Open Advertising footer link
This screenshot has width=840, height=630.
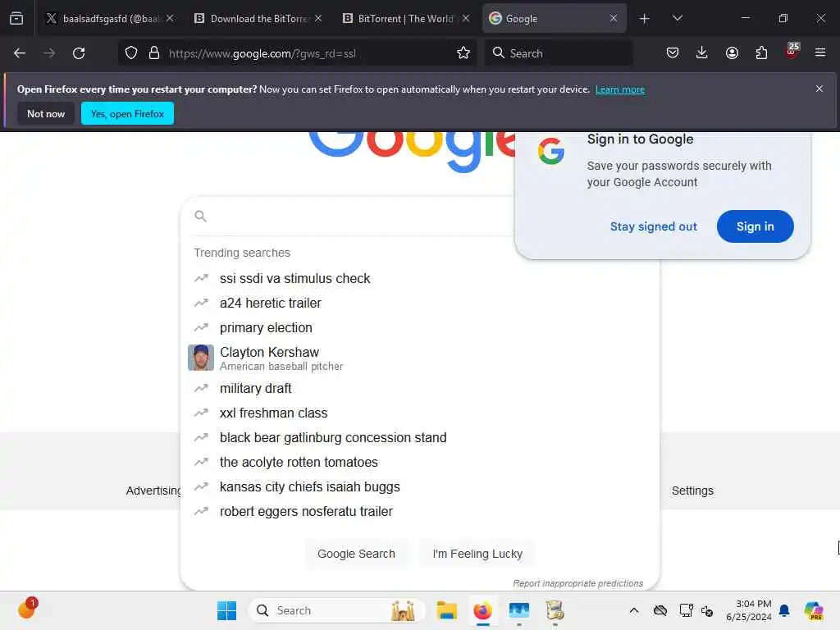click(x=153, y=491)
